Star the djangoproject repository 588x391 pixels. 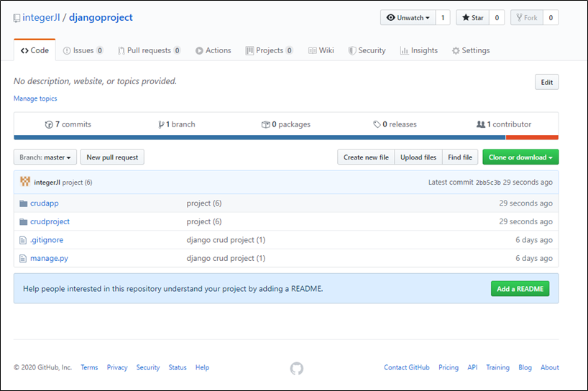[x=472, y=18]
